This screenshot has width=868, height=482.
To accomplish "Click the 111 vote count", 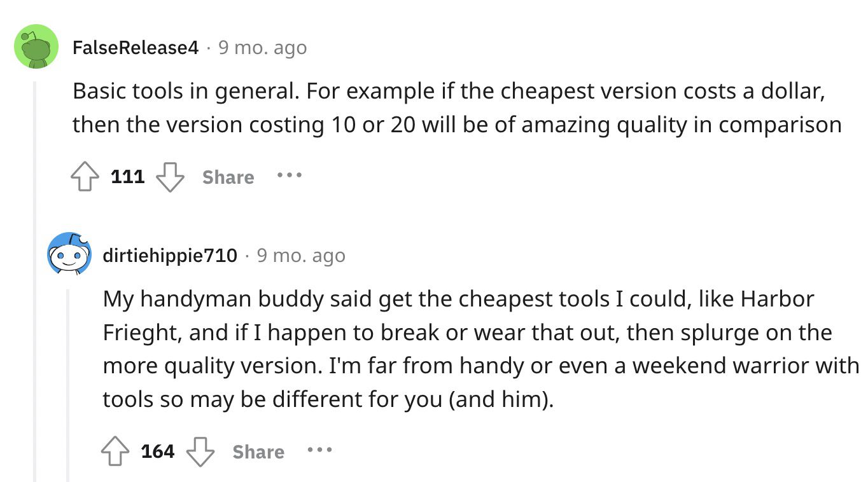I will (128, 177).
